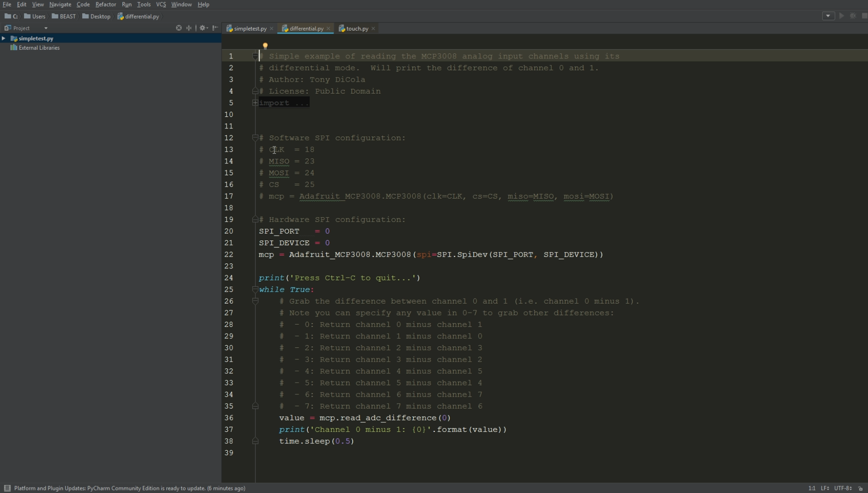Collapse the while True block
The height and width of the screenshot is (493, 868).
255,289
